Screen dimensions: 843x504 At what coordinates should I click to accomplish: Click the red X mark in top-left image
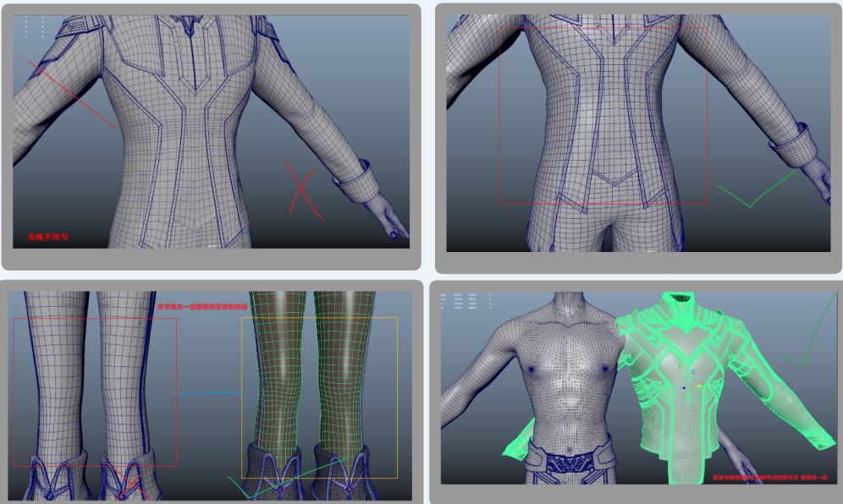tap(302, 189)
